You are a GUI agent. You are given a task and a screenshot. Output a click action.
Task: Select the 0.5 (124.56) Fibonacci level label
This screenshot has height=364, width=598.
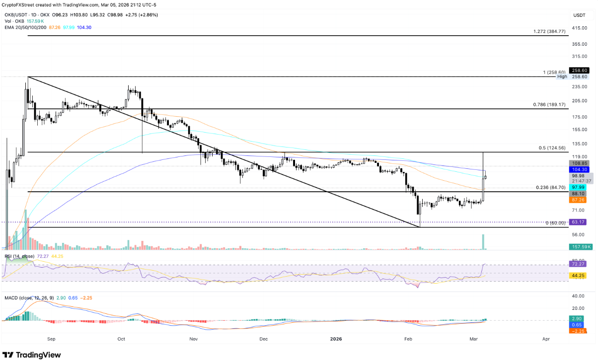[552, 148]
